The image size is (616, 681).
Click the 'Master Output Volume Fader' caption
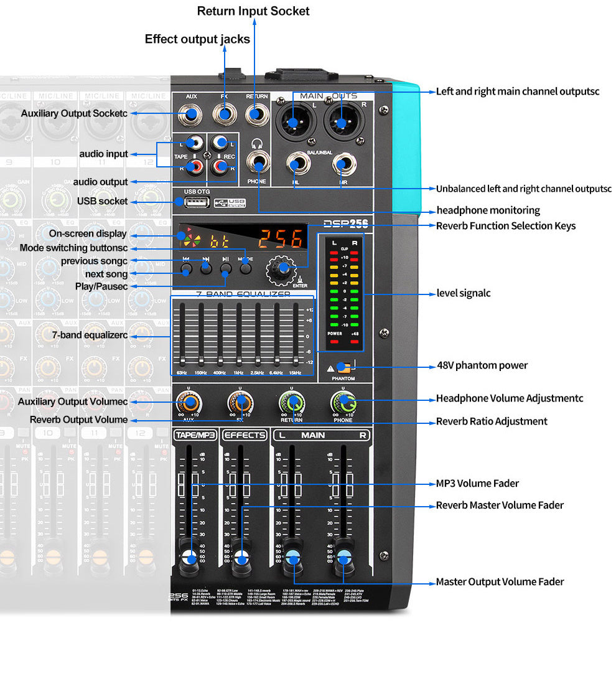pos(500,581)
